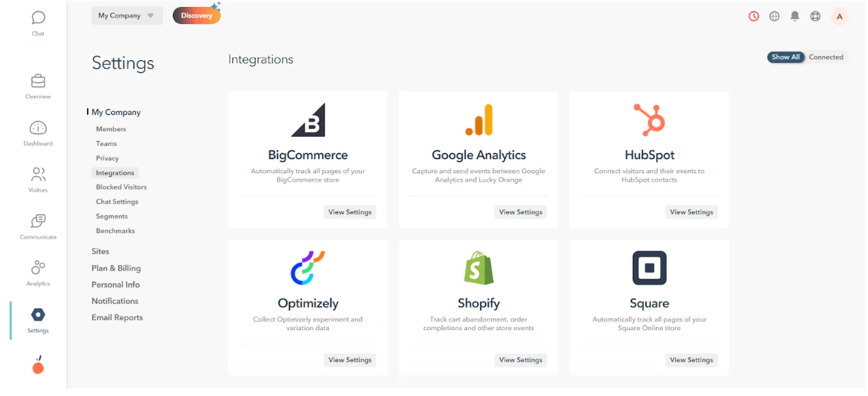Open the My Company dropdown
868x396 pixels.
tap(126, 15)
